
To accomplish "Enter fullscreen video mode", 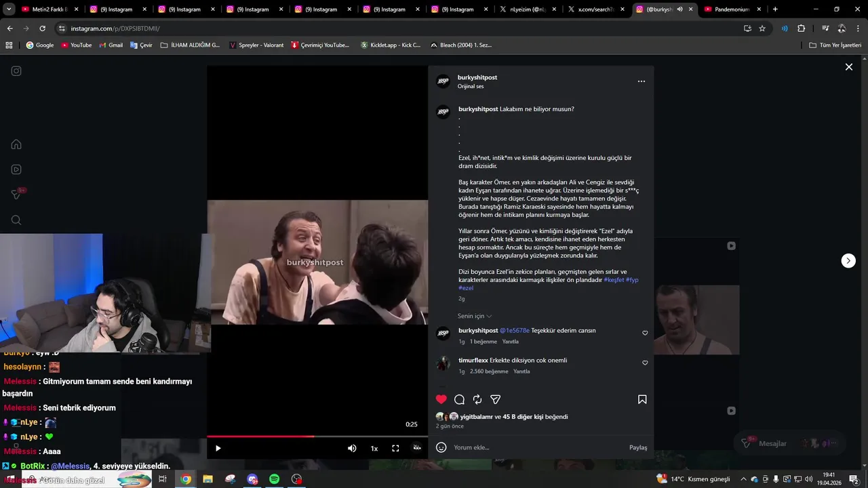I will coord(395,448).
